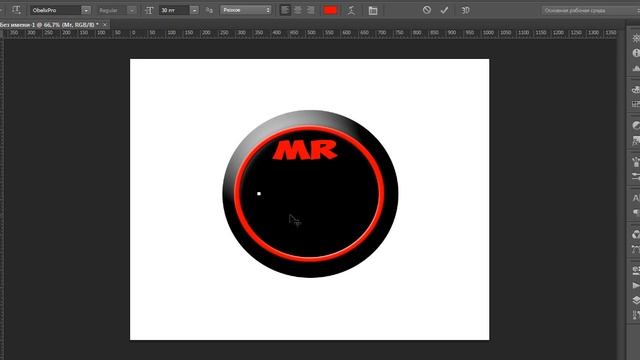Screen dimensions: 640x360
Task: Open the Character panel icon in the dock
Action: point(636,198)
